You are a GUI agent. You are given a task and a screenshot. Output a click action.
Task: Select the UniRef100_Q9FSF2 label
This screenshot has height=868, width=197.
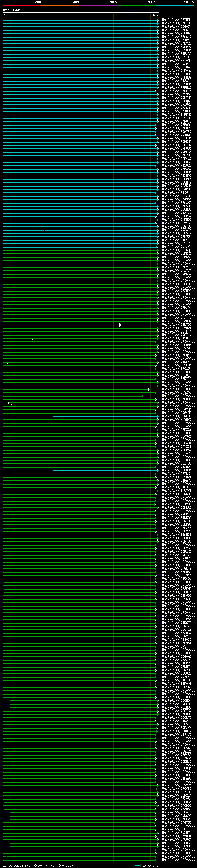[177, 233]
